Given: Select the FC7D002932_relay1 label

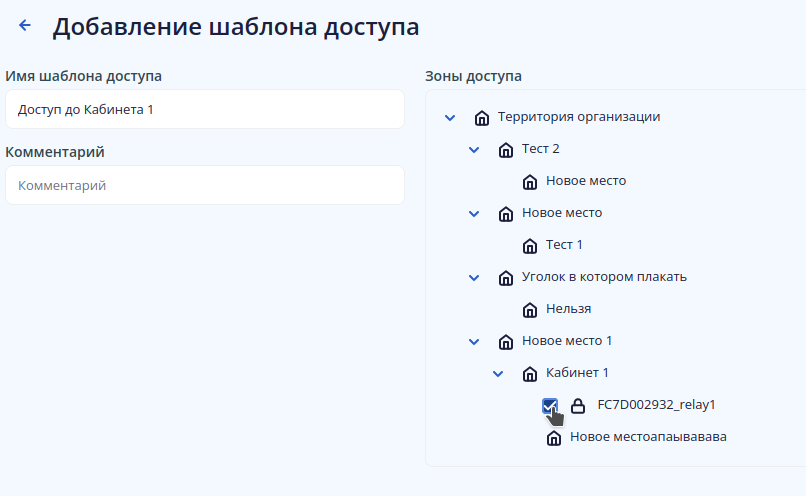Looking at the screenshot, I should point(657,405).
